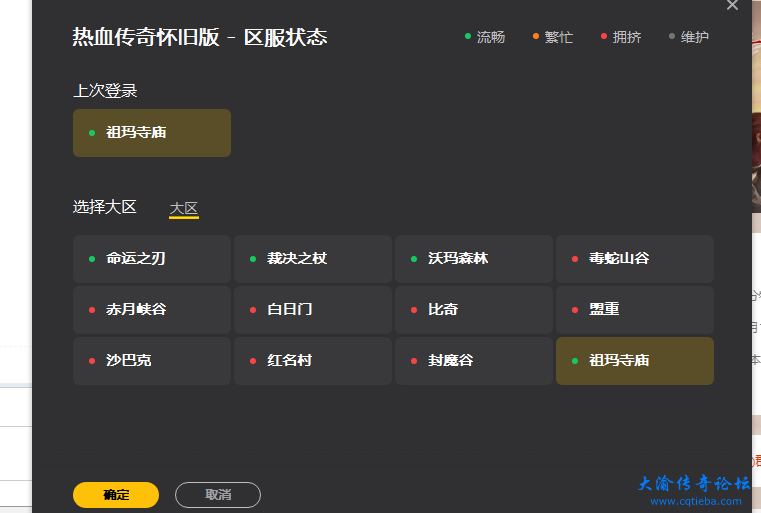Choose the 命运之刃 server
The image size is (761, 513).
click(x=152, y=259)
